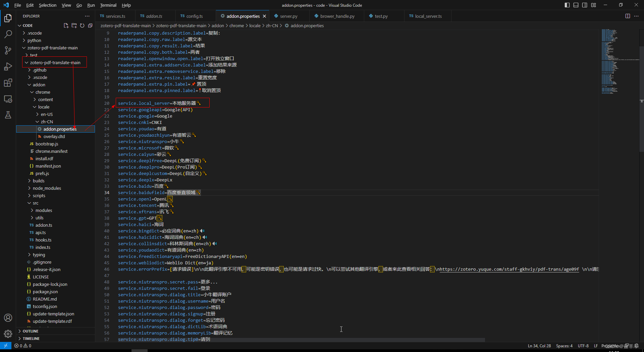Toggle bottom panel layout icon
The height and width of the screenshot is (352, 644).
click(576, 5)
